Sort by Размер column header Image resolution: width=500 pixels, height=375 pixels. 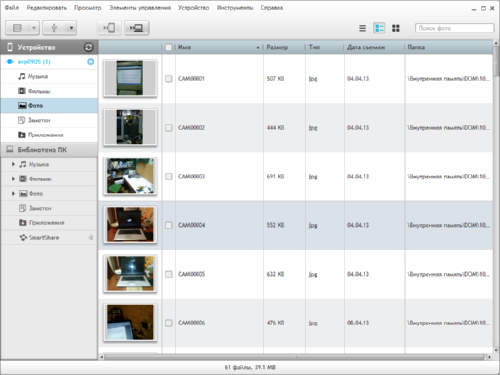(x=284, y=47)
